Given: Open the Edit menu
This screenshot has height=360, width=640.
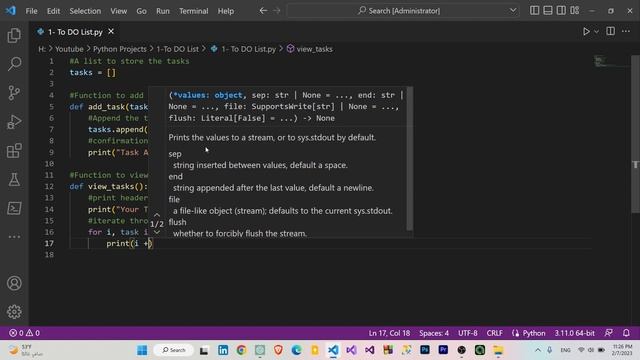Looking at the screenshot, I should coord(53,11).
